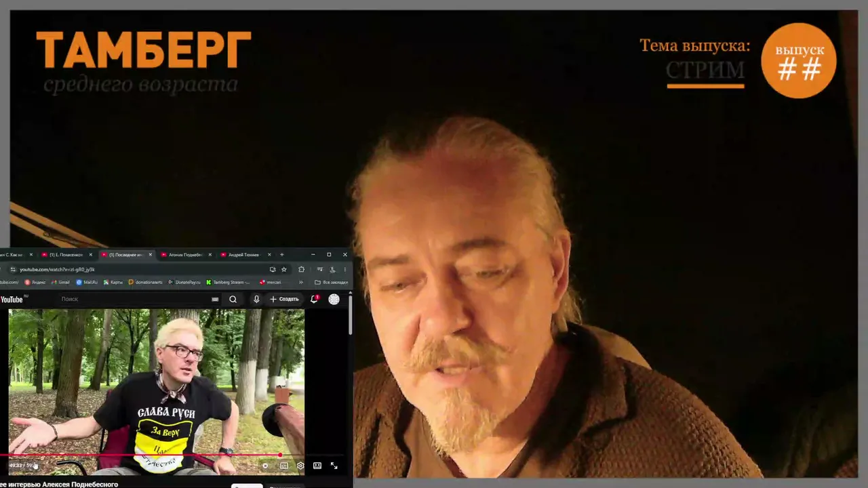Viewport: 868px width, 488px height.
Task: Open the Tamberg Stream bookmark
Action: click(x=229, y=282)
